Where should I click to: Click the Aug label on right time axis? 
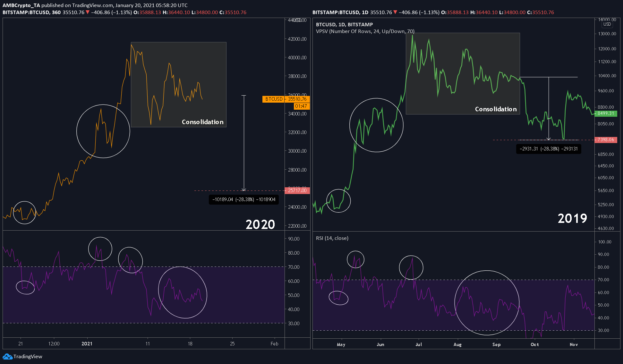[x=457, y=344]
